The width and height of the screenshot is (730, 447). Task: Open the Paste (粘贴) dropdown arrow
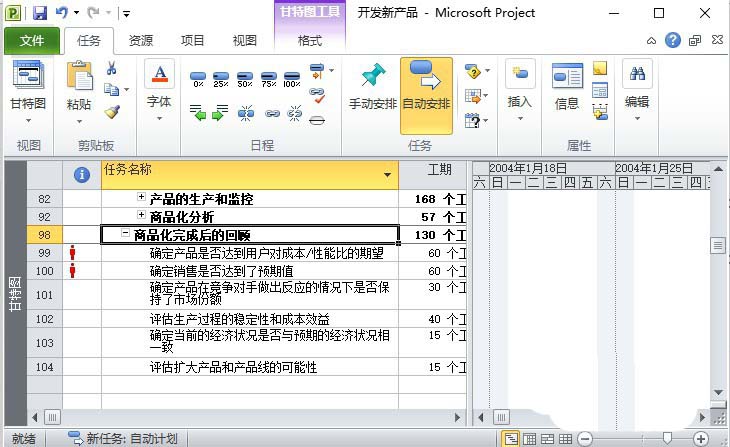click(x=79, y=122)
